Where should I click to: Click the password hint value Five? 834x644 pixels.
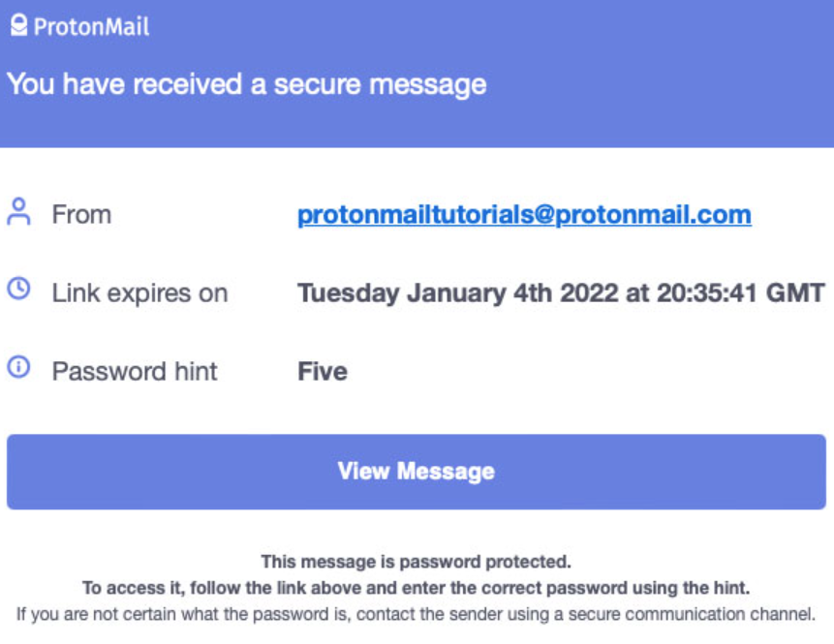pyautogui.click(x=323, y=371)
